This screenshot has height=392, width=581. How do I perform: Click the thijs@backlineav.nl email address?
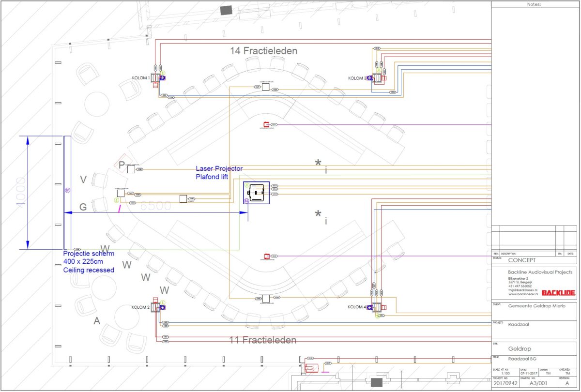point(520,290)
